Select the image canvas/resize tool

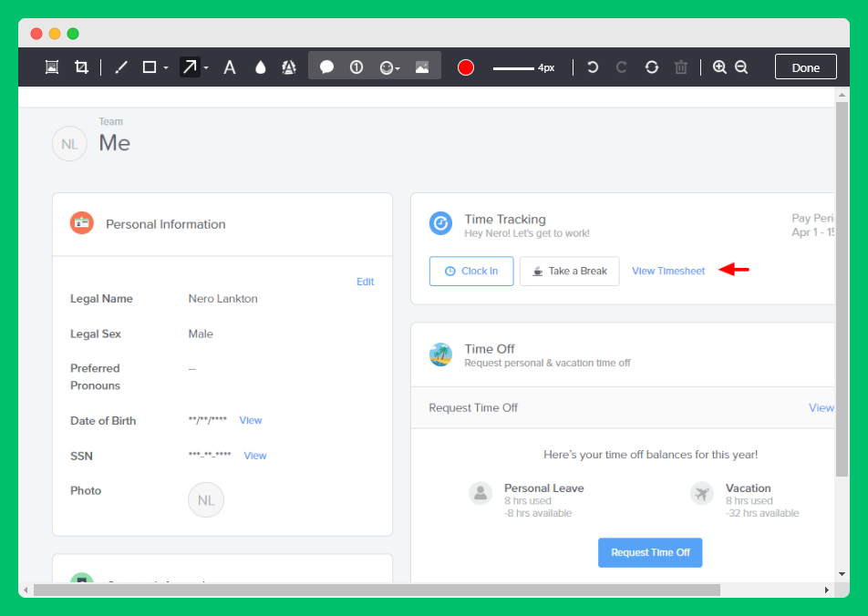pyautogui.click(x=52, y=67)
